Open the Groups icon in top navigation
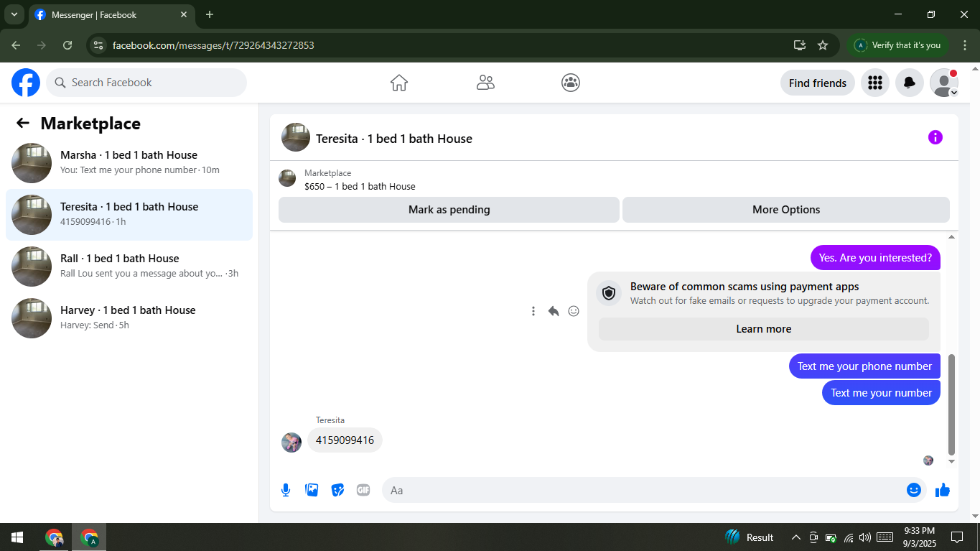 (571, 83)
